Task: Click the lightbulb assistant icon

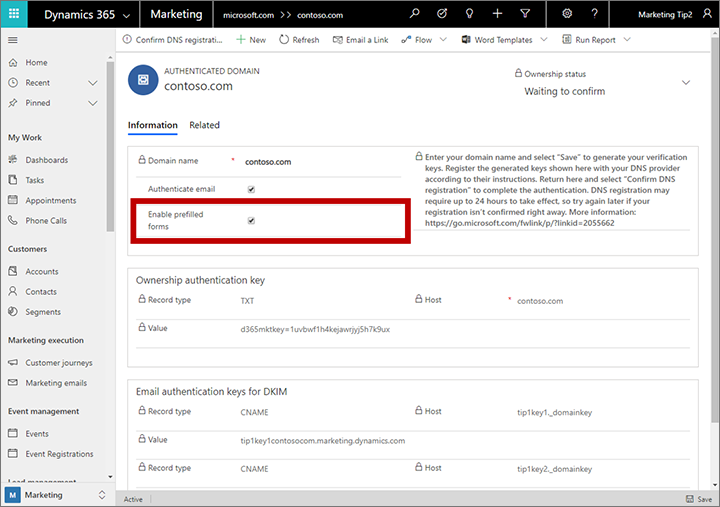Action: point(471,14)
